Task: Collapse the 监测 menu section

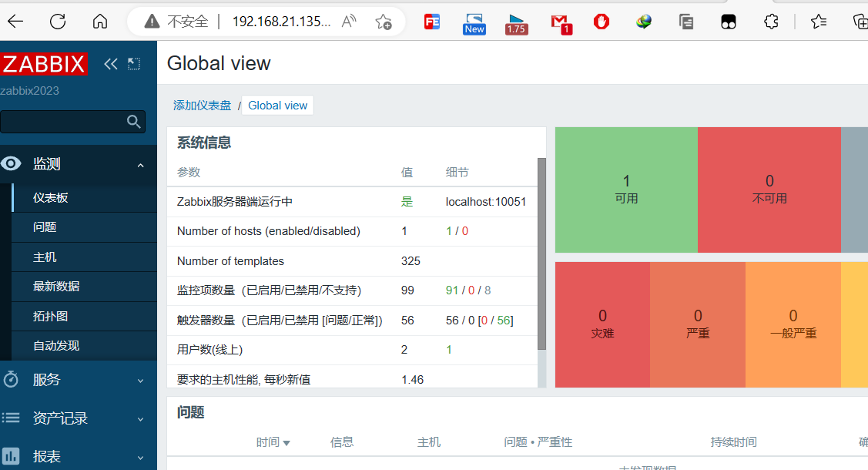Action: tap(141, 165)
